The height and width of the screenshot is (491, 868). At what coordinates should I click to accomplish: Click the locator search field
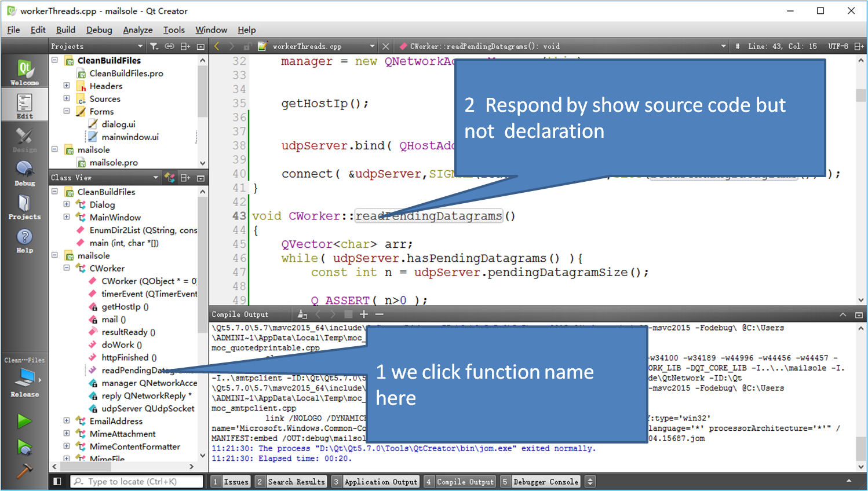pyautogui.click(x=137, y=481)
